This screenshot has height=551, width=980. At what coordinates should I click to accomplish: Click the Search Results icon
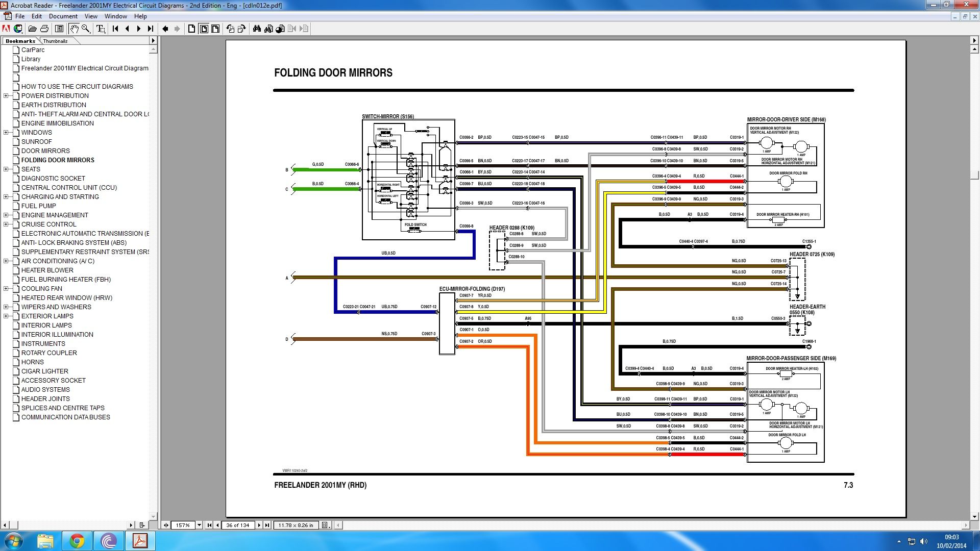tap(280, 29)
